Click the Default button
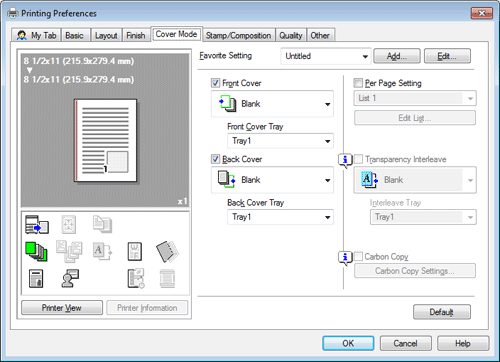The width and height of the screenshot is (500, 362). click(442, 312)
